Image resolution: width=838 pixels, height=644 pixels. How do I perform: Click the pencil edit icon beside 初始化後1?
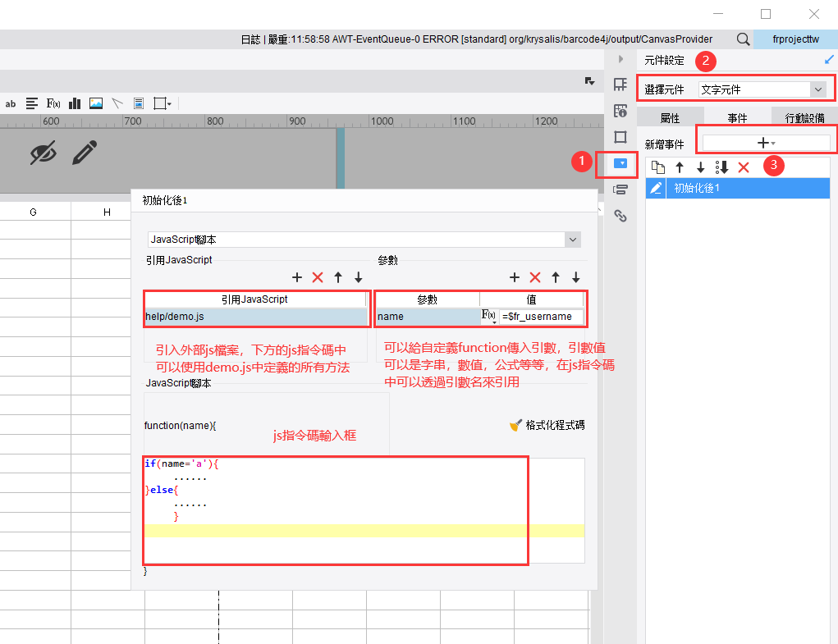[654, 188]
